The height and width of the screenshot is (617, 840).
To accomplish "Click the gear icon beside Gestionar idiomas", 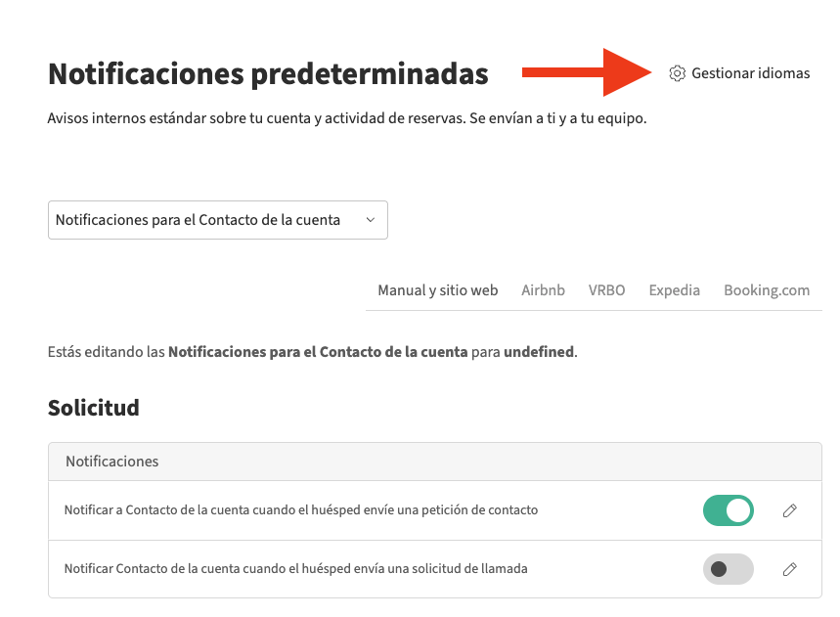I will 677,73.
